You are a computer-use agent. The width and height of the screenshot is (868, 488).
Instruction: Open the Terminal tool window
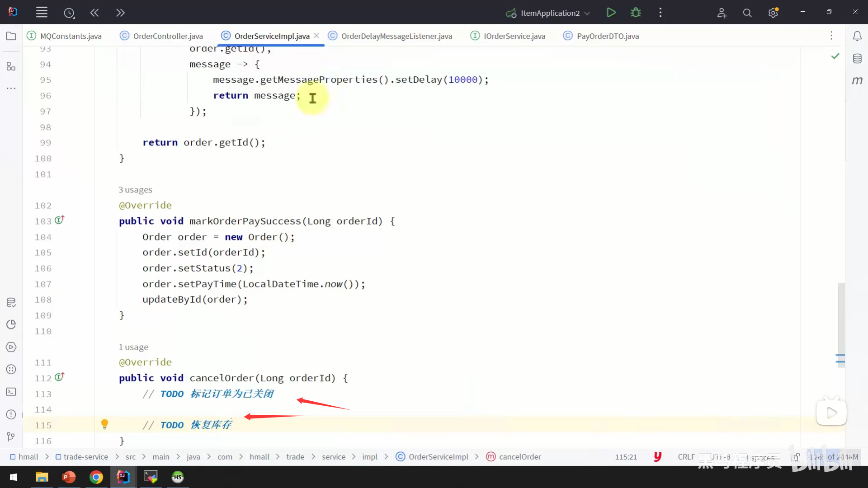11,392
